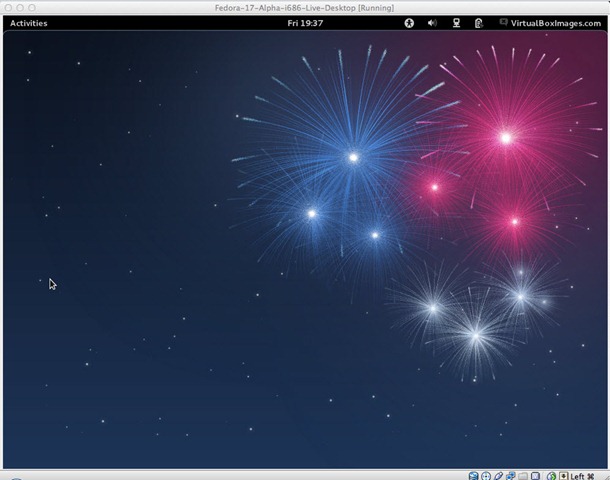Click the battery/power status icon

point(479,23)
